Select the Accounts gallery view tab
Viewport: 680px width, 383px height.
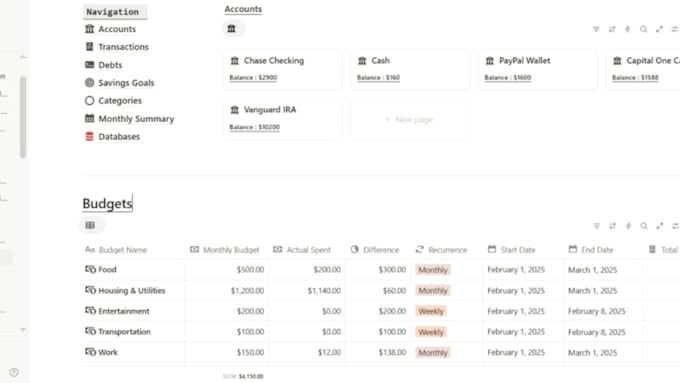coord(233,29)
